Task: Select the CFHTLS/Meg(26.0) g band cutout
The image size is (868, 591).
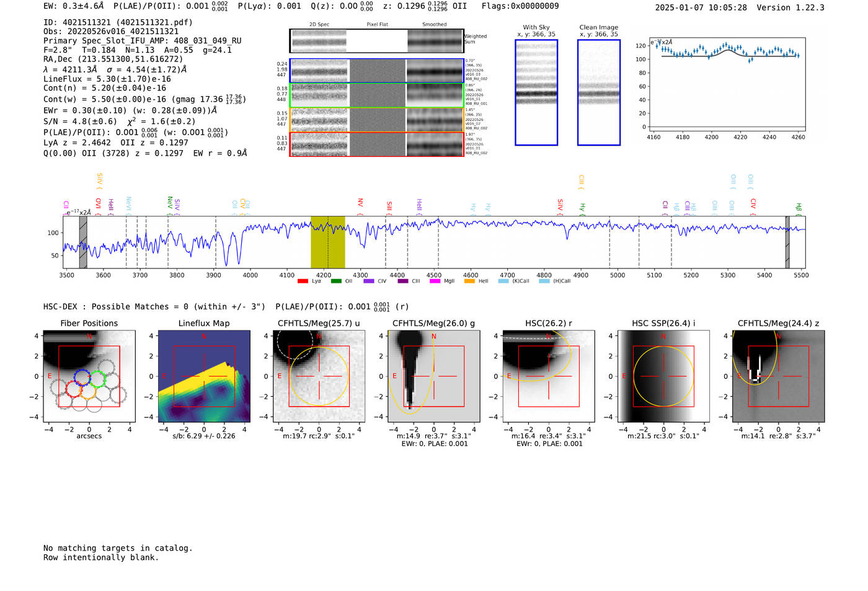Action: [433, 376]
